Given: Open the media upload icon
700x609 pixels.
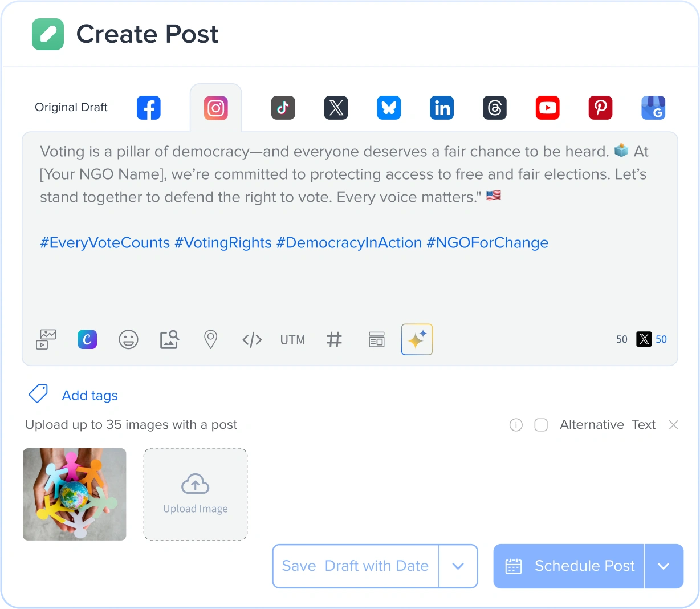Looking at the screenshot, I should click(x=46, y=339).
